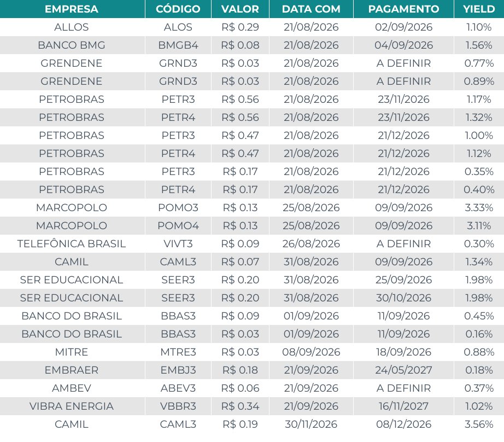Screen dimensions: 504x442
Task: Click the CÓDIGO column header
Action: click(x=178, y=9)
